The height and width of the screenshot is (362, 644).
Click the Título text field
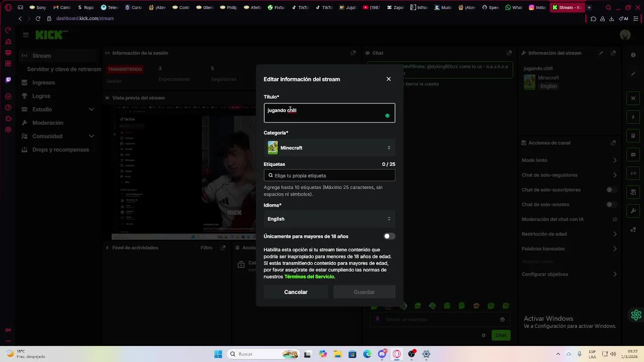[329, 113]
